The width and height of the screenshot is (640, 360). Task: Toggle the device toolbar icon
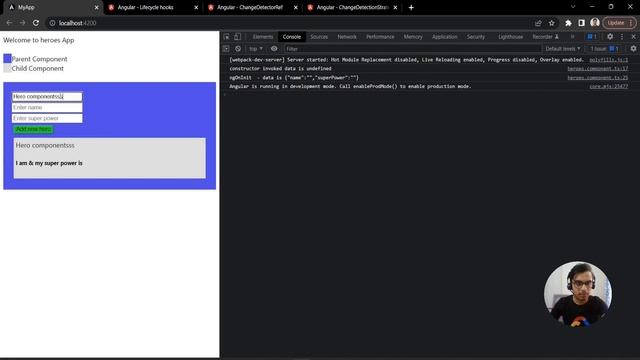[237, 37]
